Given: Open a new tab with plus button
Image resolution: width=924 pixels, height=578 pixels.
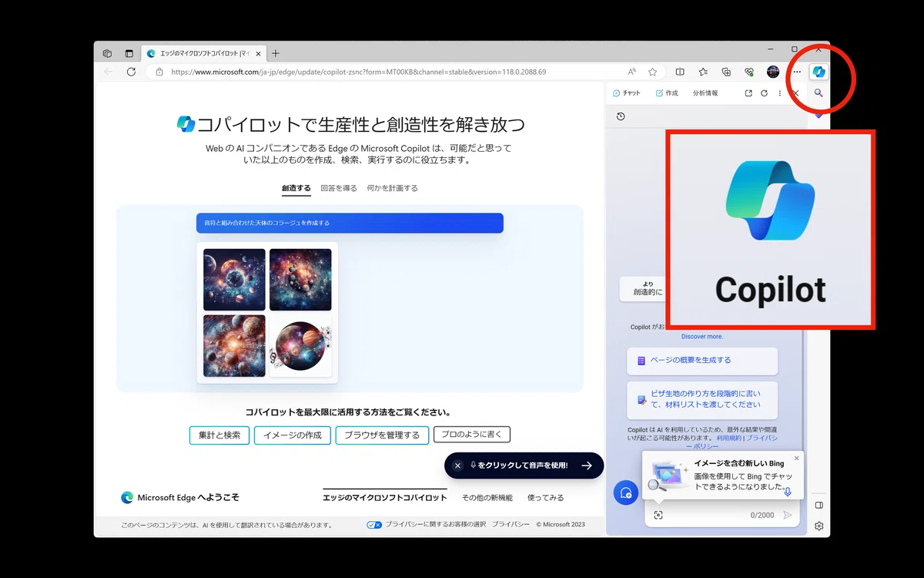Looking at the screenshot, I should [x=276, y=53].
